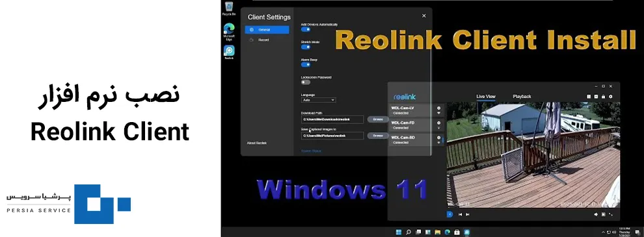This screenshot has height=237, width=644.
Task: Mute the live view speaker icon
Action: click(596, 214)
